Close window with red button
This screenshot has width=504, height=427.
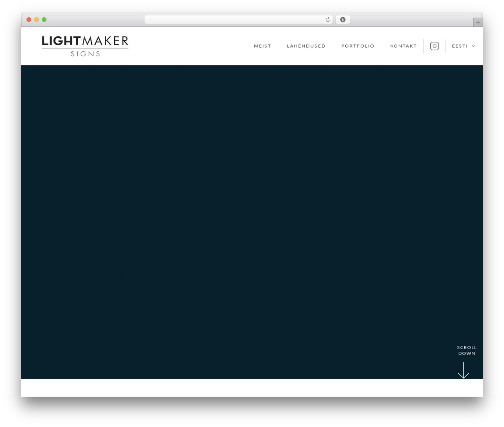point(29,20)
